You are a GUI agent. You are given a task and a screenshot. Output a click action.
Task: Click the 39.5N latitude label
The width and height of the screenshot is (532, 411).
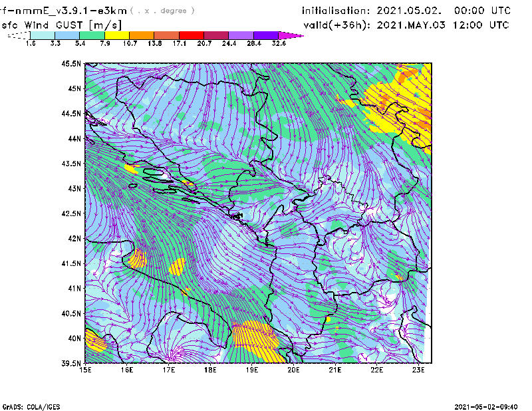point(71,364)
